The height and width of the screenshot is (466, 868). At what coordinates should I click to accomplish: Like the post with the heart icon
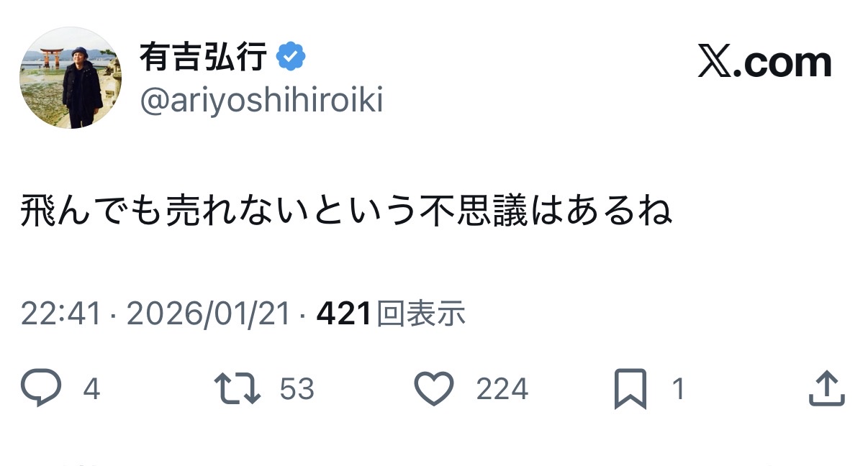[435, 389]
